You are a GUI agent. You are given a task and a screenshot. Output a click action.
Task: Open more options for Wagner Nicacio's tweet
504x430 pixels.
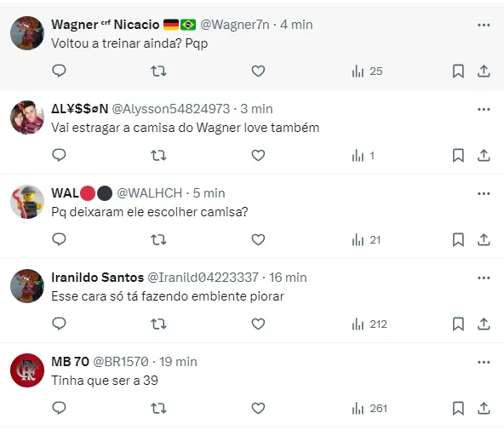484,25
